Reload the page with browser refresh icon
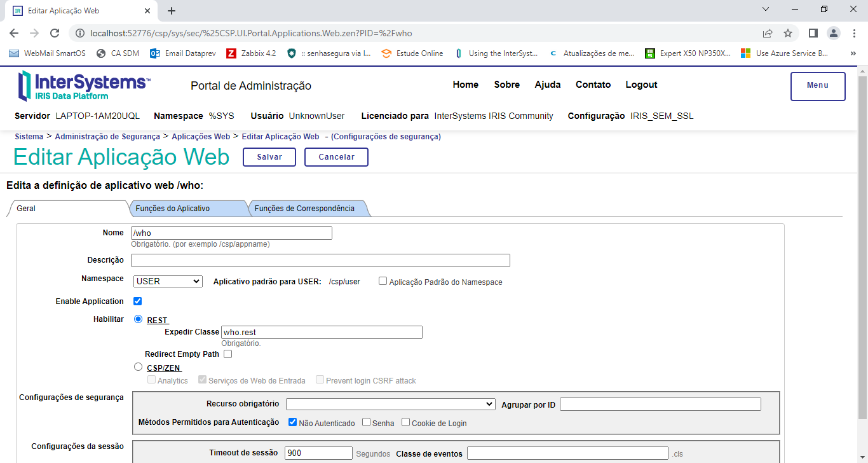 coord(55,33)
